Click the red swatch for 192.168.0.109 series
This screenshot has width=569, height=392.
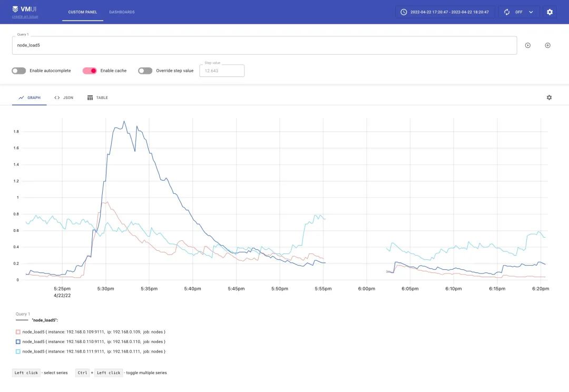tap(18, 332)
